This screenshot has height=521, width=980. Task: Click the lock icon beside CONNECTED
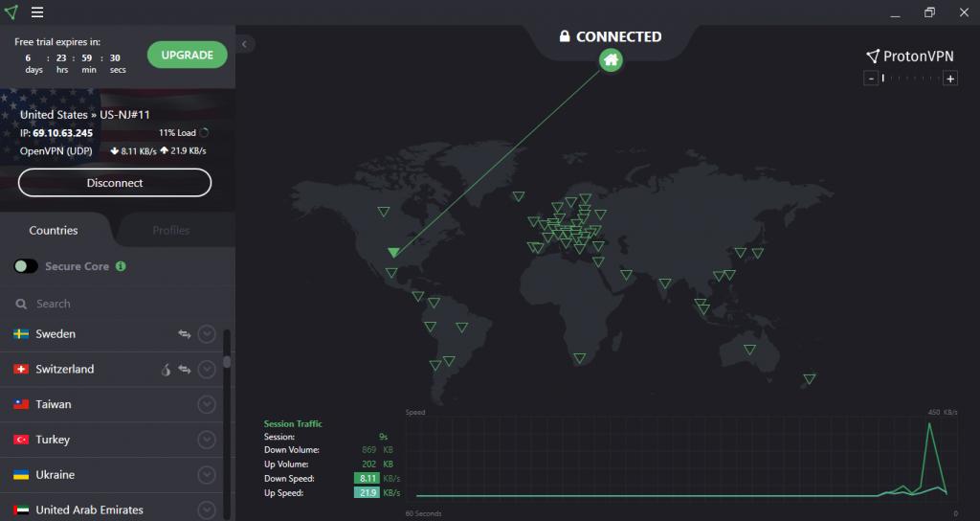click(565, 36)
